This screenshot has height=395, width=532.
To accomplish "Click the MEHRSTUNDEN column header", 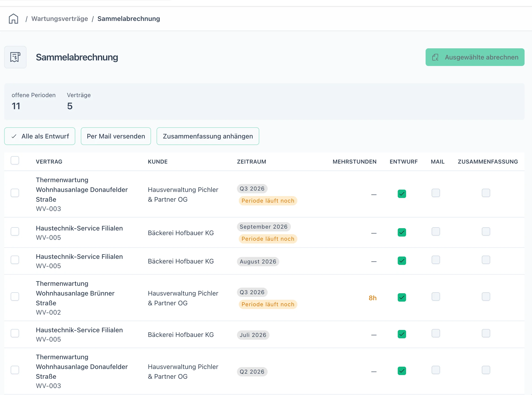I will (355, 162).
